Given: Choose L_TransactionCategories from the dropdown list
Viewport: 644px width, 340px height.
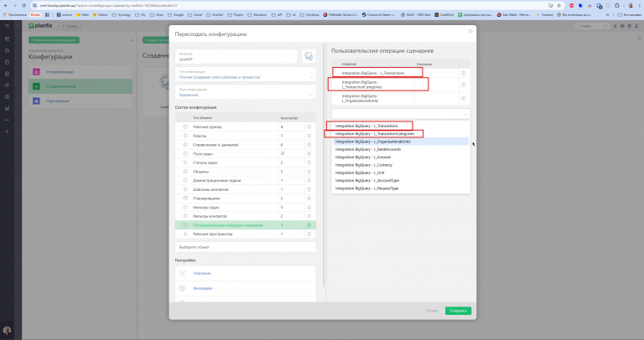Looking at the screenshot, I should [x=401, y=134].
